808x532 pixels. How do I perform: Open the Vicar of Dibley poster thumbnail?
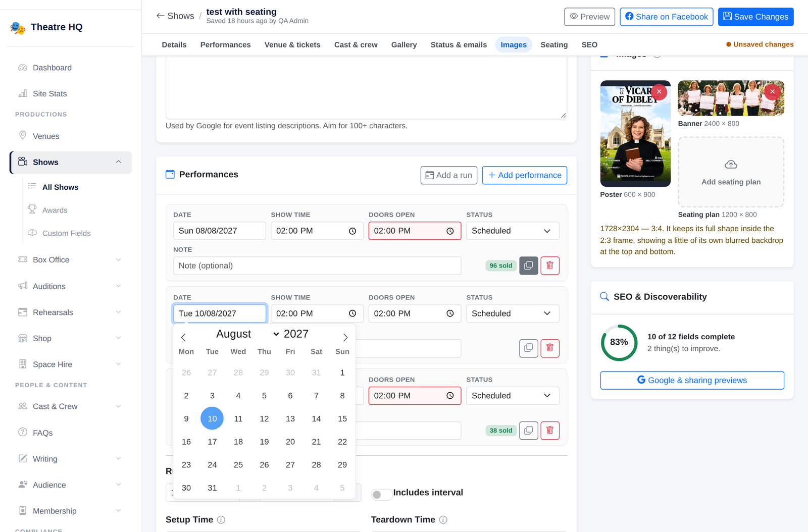point(635,134)
